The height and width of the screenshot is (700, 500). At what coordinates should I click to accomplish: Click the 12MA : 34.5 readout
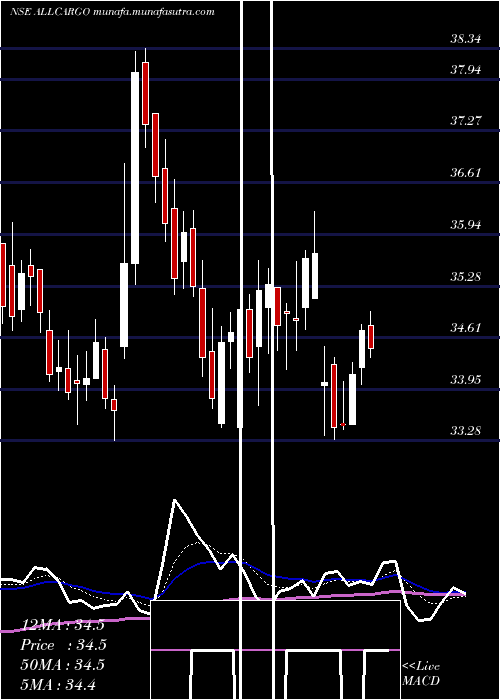pyautogui.click(x=62, y=625)
